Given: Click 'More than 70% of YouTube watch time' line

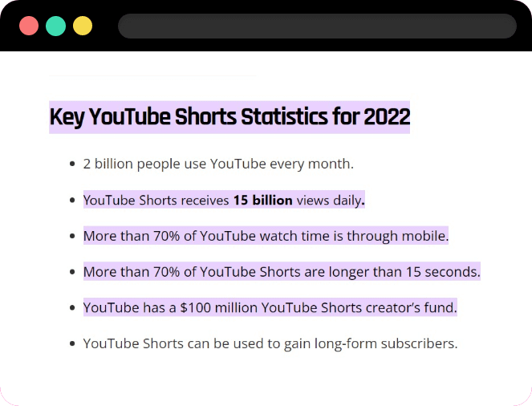Looking at the screenshot, I should [x=266, y=236].
